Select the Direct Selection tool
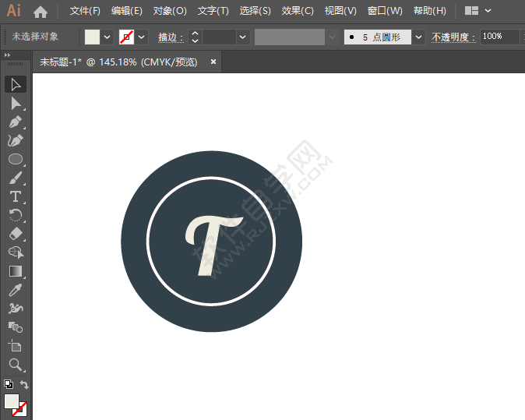Image resolution: width=525 pixels, height=420 pixels. click(x=15, y=103)
